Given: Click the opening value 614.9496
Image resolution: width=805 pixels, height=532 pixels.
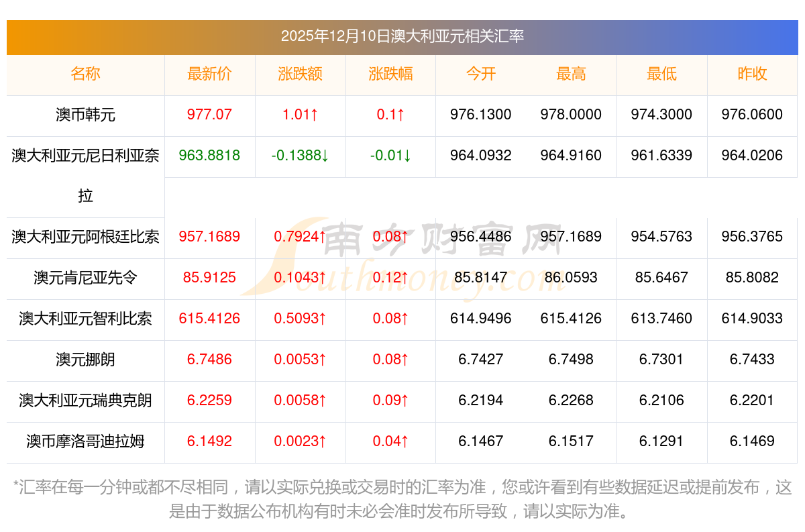Looking at the screenshot, I should click(481, 319).
